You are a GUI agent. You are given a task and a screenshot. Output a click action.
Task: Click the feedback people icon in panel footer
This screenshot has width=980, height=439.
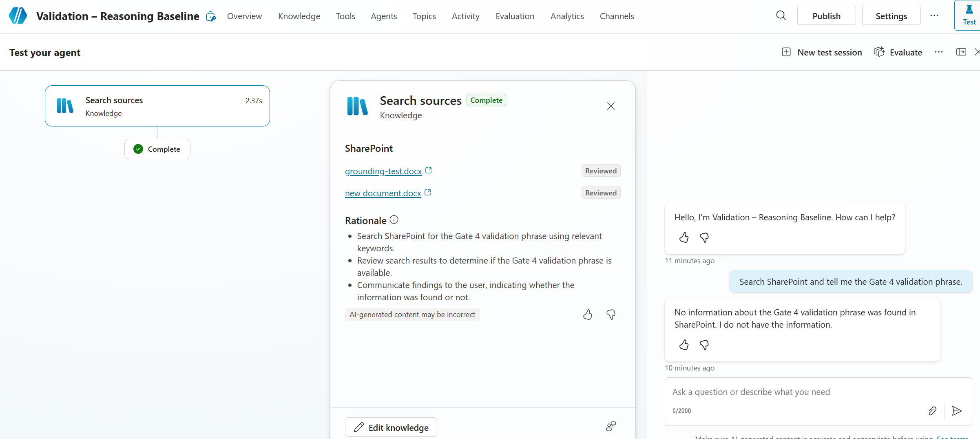611,427
